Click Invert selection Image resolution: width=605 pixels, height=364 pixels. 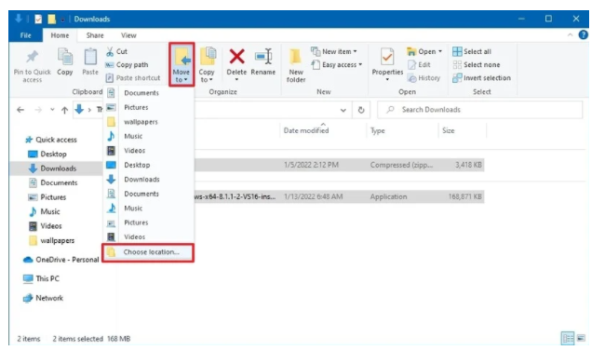(x=481, y=78)
